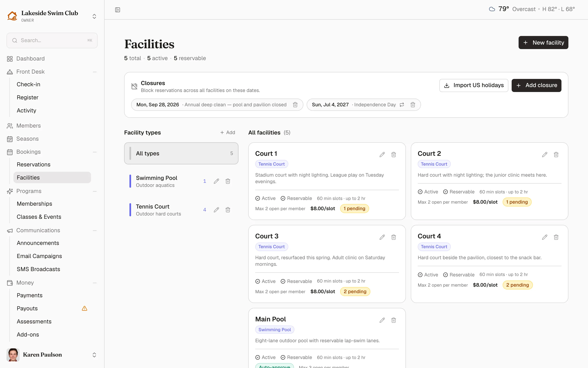
Task: Edit Main Pool with pencil icon
Action: click(x=382, y=320)
